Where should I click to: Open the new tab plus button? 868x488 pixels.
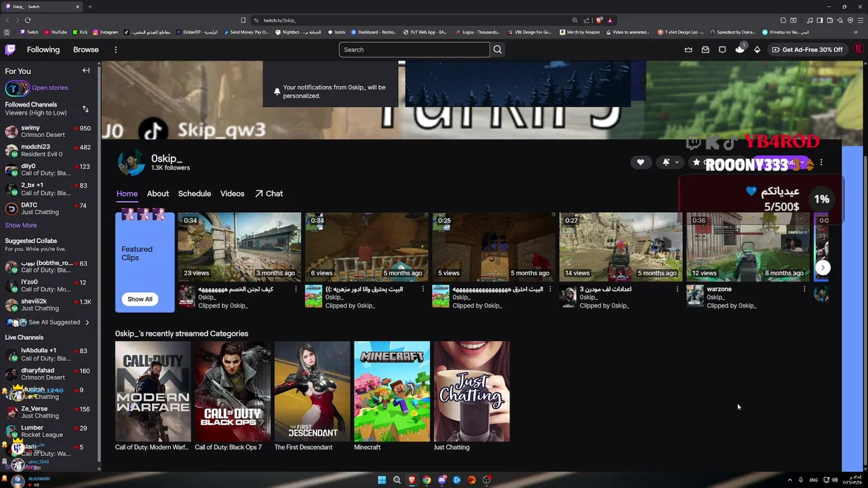[x=90, y=7]
